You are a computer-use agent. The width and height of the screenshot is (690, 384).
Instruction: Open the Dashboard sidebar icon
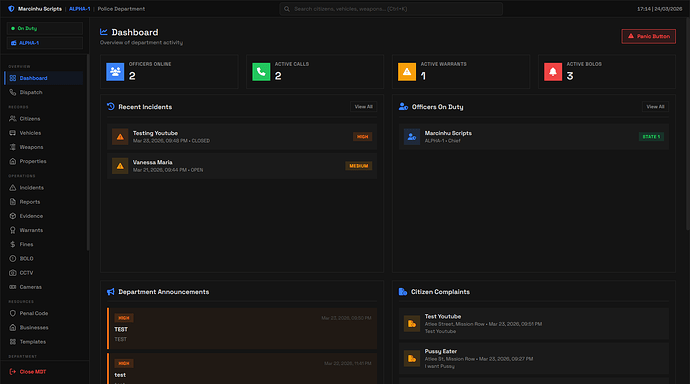(x=13, y=78)
